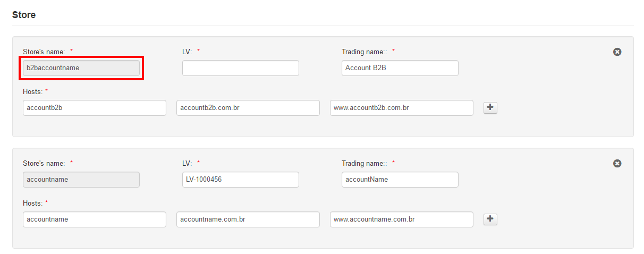Click the accountb2b.com.br host field
The image size is (644, 254).
click(248, 108)
